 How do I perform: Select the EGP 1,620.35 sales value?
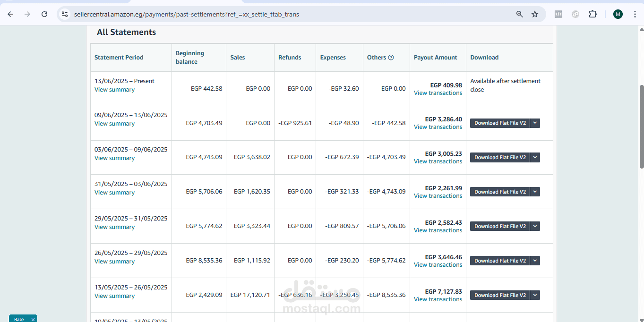pyautogui.click(x=252, y=192)
